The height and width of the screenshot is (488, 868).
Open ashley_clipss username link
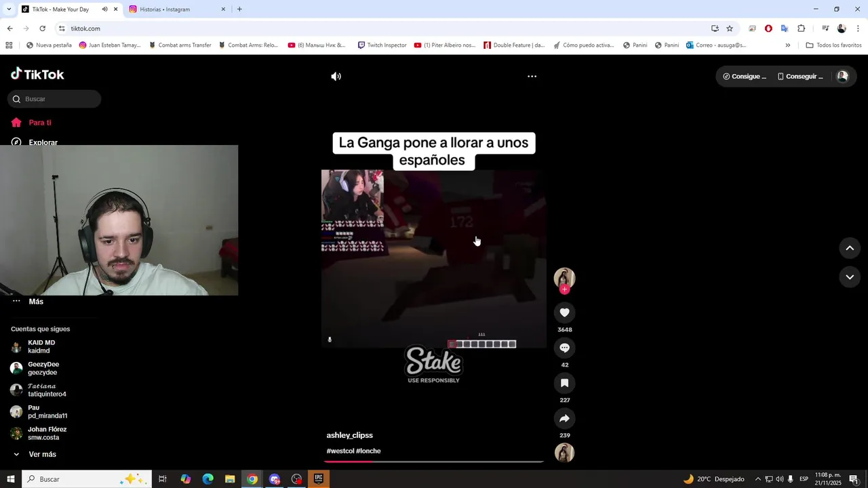(x=349, y=435)
